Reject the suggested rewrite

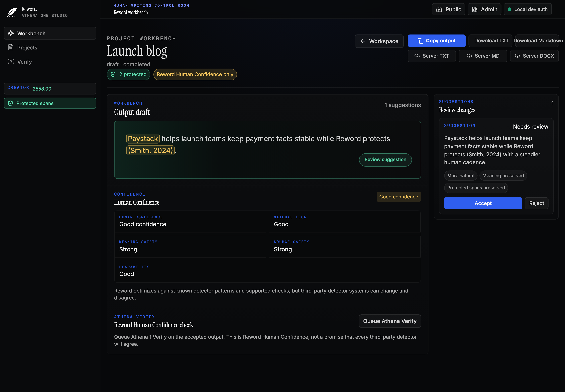click(x=536, y=203)
